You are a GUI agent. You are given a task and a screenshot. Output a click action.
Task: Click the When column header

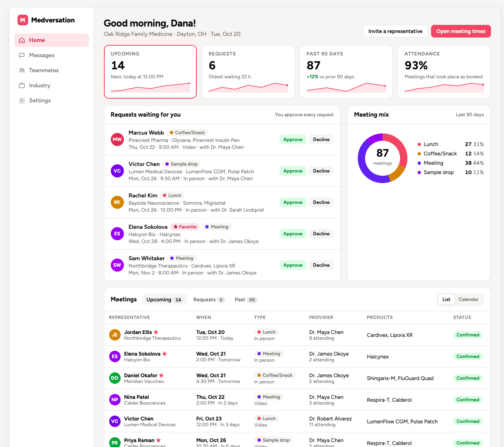[204, 317]
